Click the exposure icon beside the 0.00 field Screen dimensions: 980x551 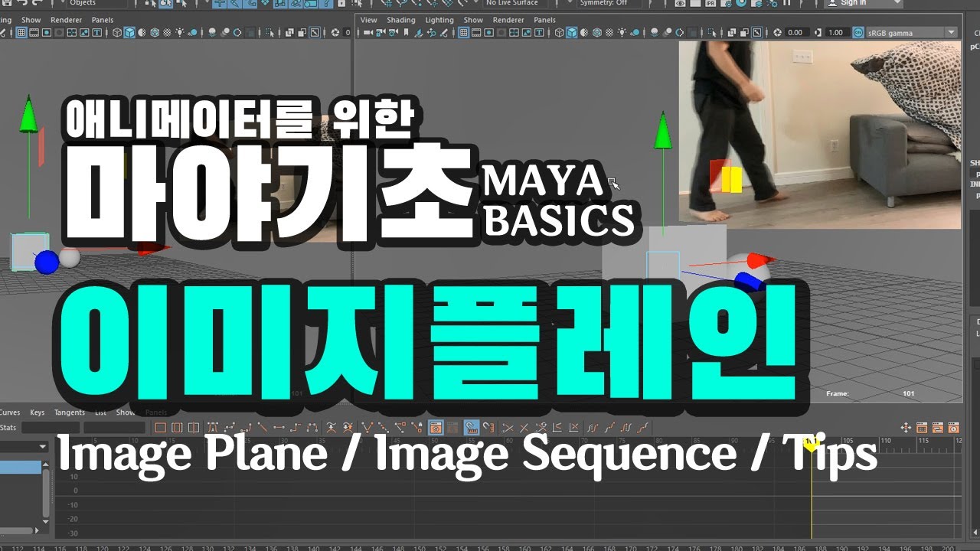click(777, 33)
